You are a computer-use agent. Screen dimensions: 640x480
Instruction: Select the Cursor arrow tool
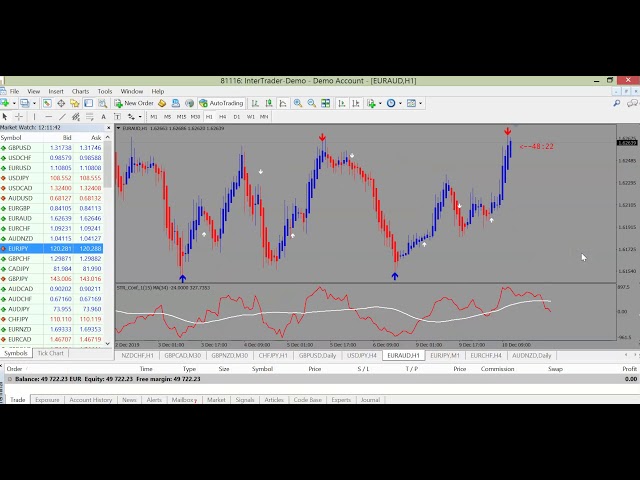click(7, 116)
